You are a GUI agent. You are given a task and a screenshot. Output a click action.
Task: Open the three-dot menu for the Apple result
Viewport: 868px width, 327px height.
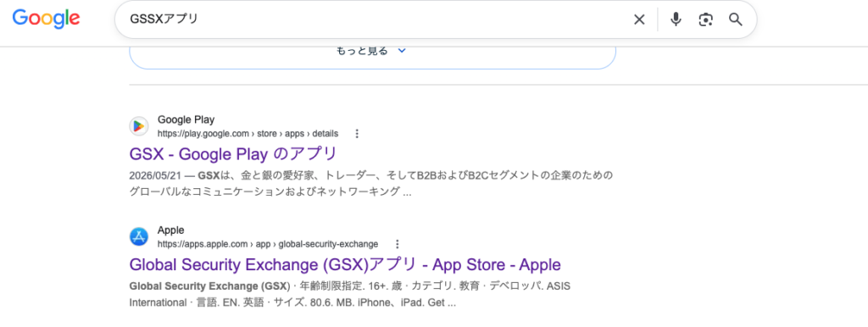coord(397,244)
